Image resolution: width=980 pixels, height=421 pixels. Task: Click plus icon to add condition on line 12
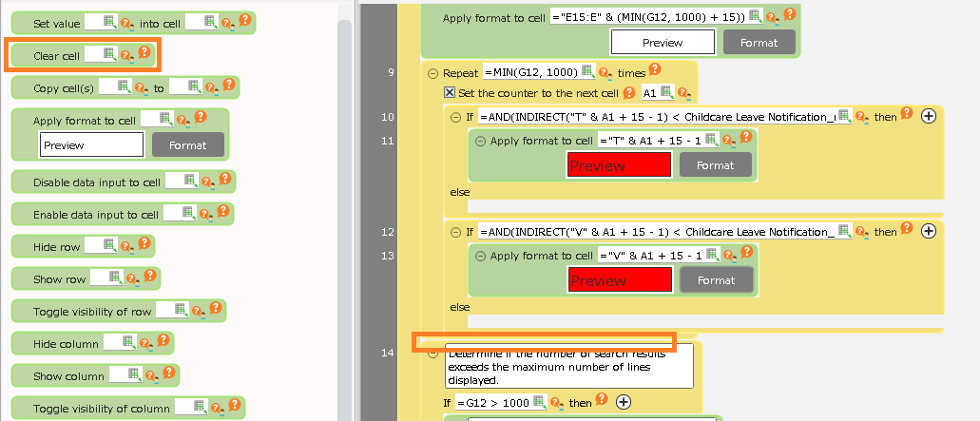(929, 231)
